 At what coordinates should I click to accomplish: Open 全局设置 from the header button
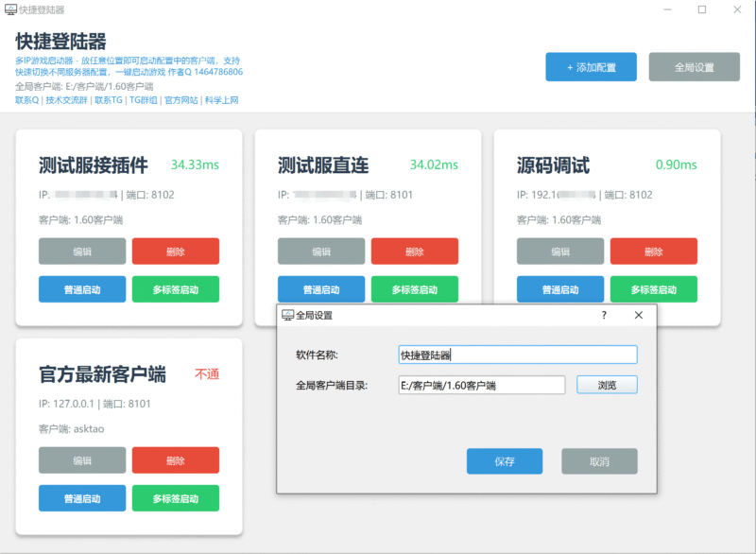(x=694, y=67)
